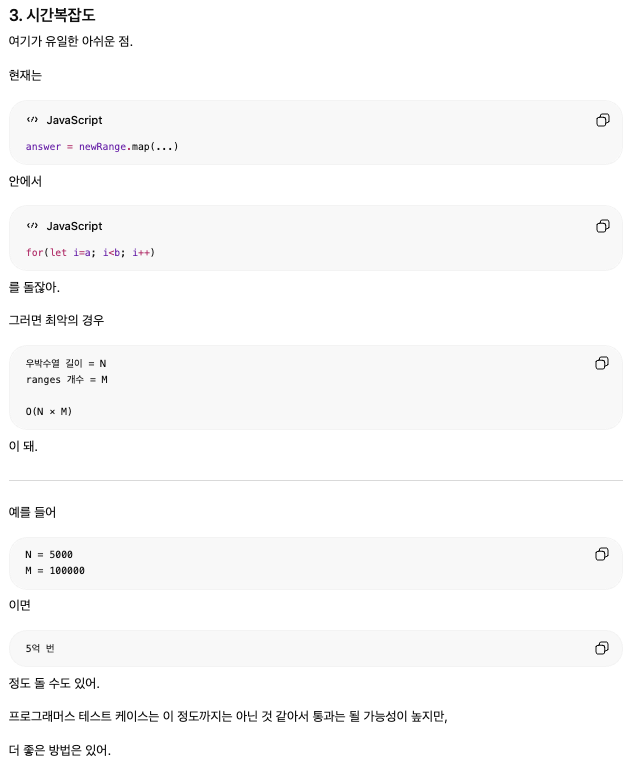Viewport: 633px width, 766px height.
Task: Click the 더 좋은 방법은 있어 sentence
Action: click(x=60, y=750)
